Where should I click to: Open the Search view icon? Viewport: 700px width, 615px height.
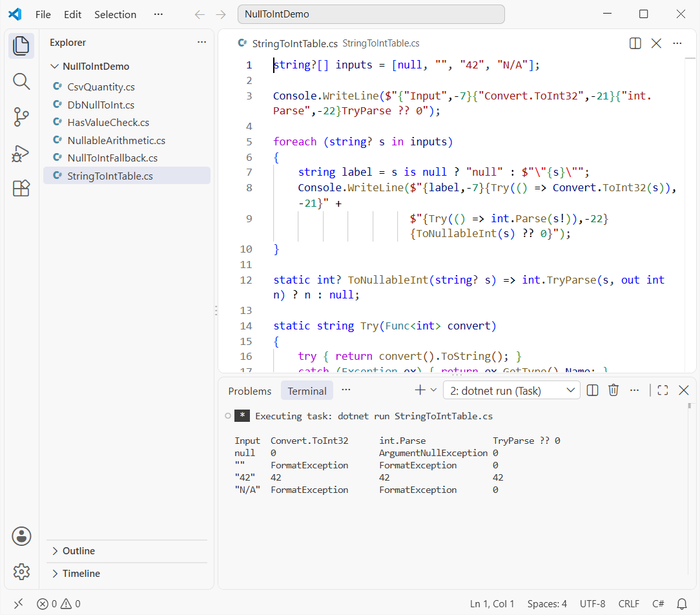click(x=21, y=82)
